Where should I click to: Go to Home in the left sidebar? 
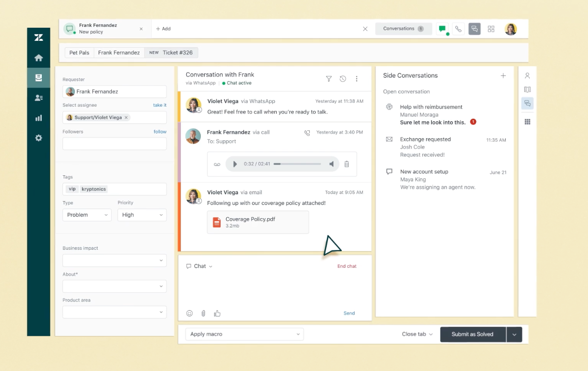coord(38,58)
